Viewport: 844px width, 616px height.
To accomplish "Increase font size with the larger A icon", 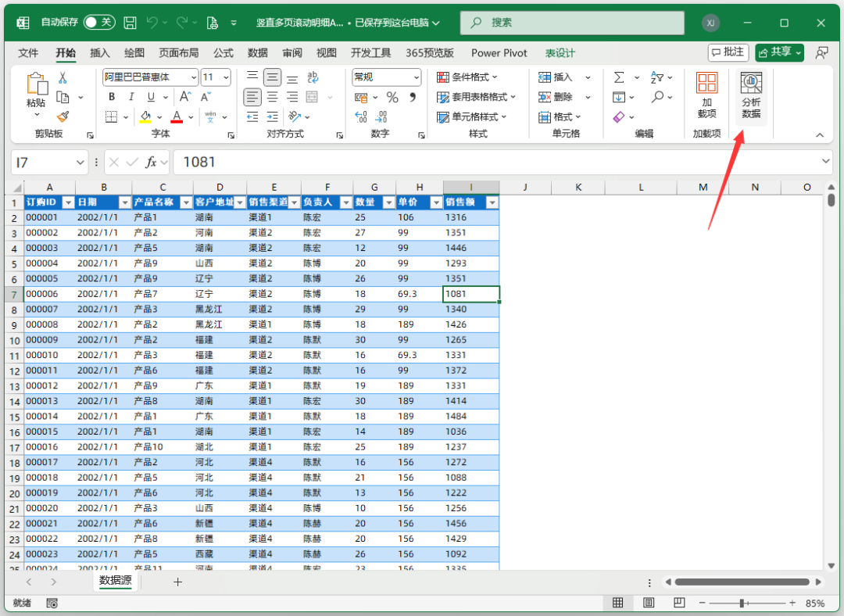I will 185,97.
